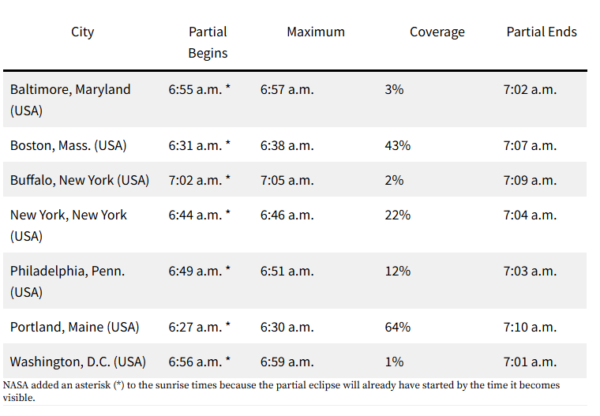
Task: Click the City column header
Action: [82, 32]
